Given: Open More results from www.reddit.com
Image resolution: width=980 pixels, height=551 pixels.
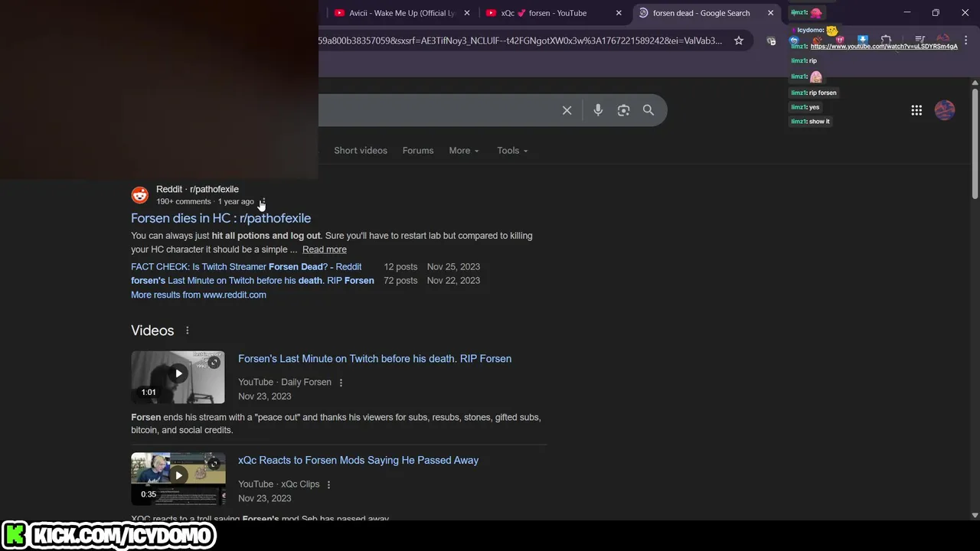Looking at the screenshot, I should pyautogui.click(x=198, y=295).
